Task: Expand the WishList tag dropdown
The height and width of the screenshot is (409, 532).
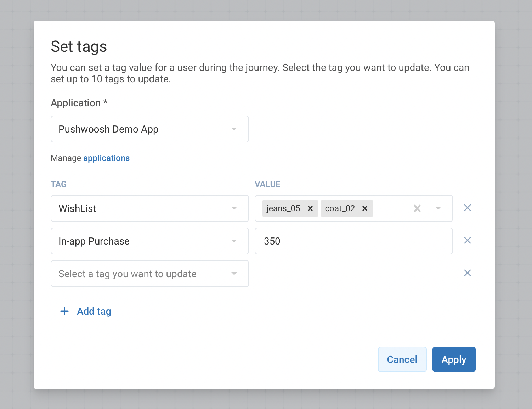Action: click(234, 208)
